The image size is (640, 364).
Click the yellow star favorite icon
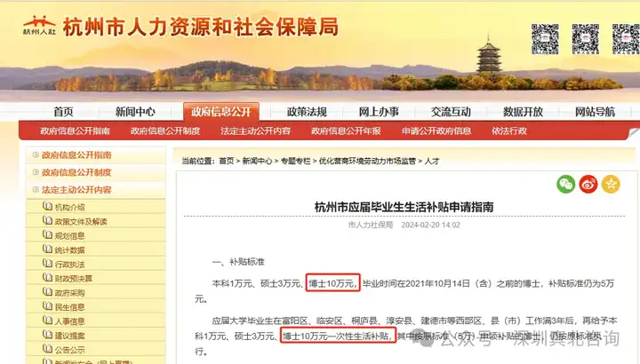pos(611,185)
